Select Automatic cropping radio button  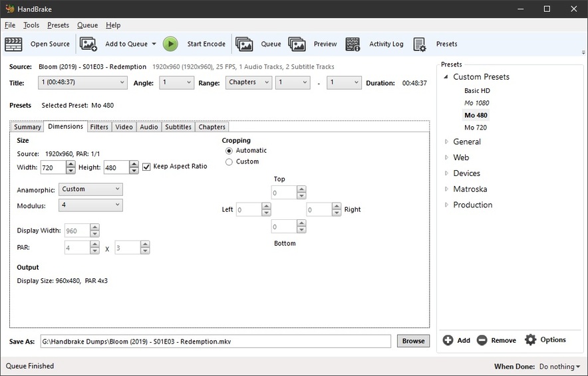coord(229,151)
